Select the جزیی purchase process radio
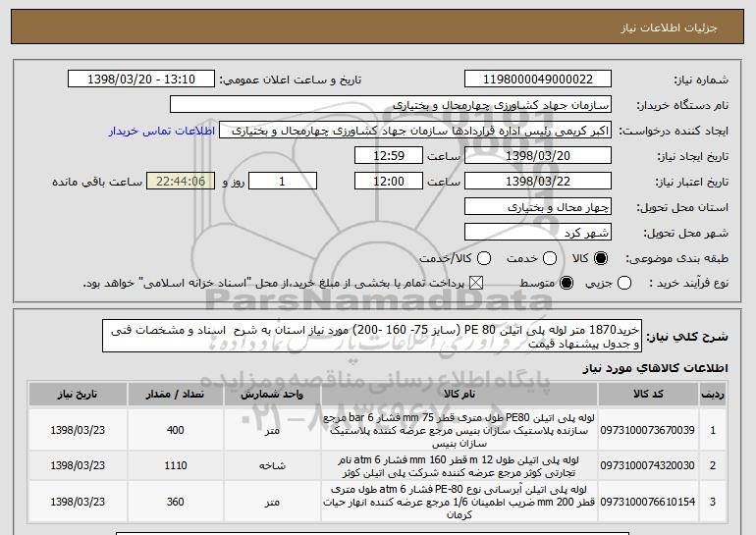The height and width of the screenshot is (535, 756). (623, 283)
